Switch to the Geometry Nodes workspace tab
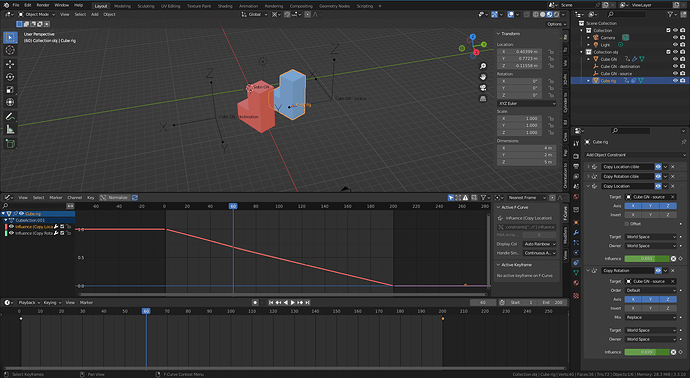The width and height of the screenshot is (690, 378). tap(334, 6)
